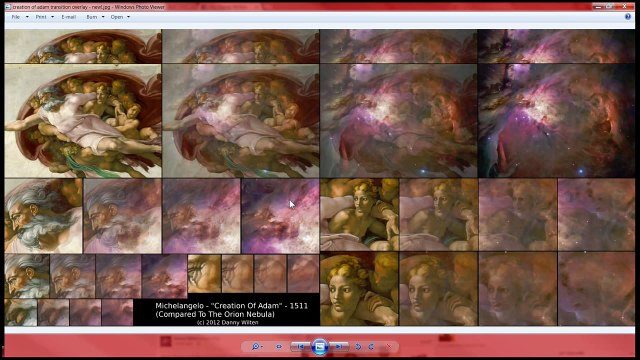Viewport: 640px width, 360px height.
Task: Click the title text 'Windows Photo Viewer'
Action: [140, 7]
